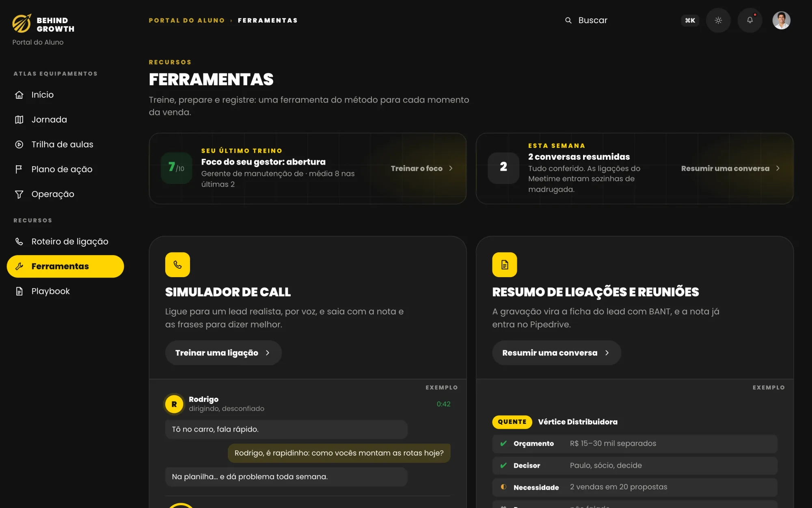Click the yellow document icon for Resumo de Ligações
Image resolution: width=812 pixels, height=508 pixels.
click(x=505, y=265)
